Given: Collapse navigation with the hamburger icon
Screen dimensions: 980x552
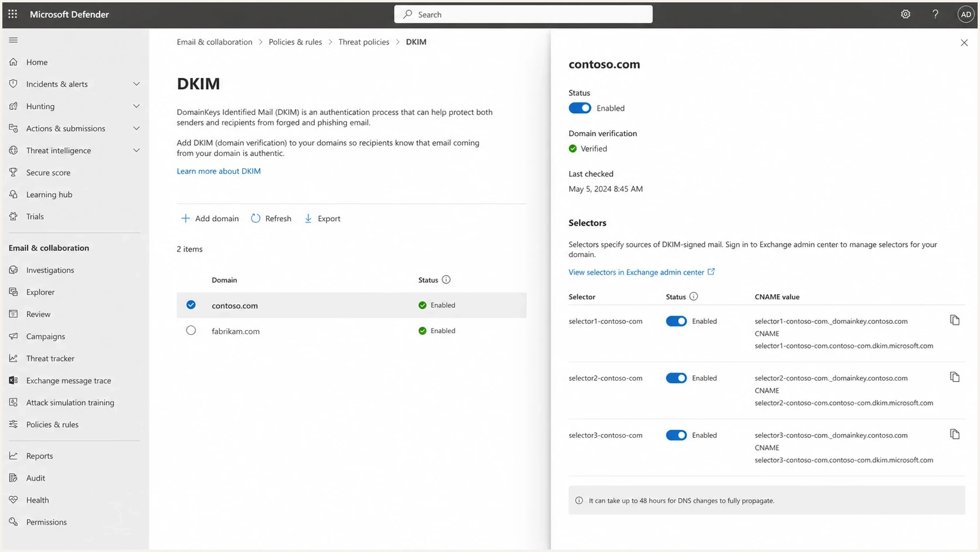Looking at the screenshot, I should click(x=13, y=40).
